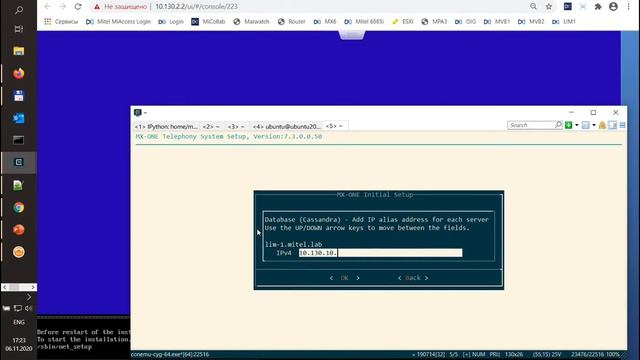Switch to ConEmu tab <2>
This screenshot has width=640, height=360.
pyautogui.click(x=211, y=127)
